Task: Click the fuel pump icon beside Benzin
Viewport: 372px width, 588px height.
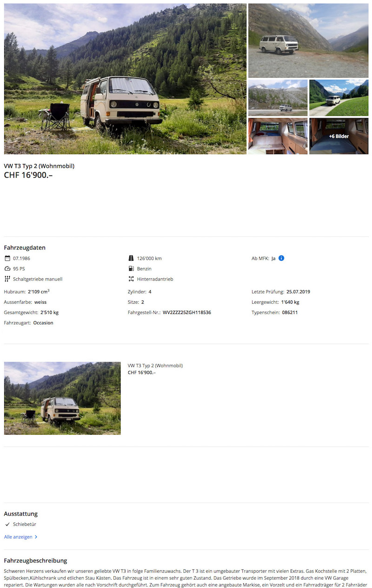Action: 131,269
